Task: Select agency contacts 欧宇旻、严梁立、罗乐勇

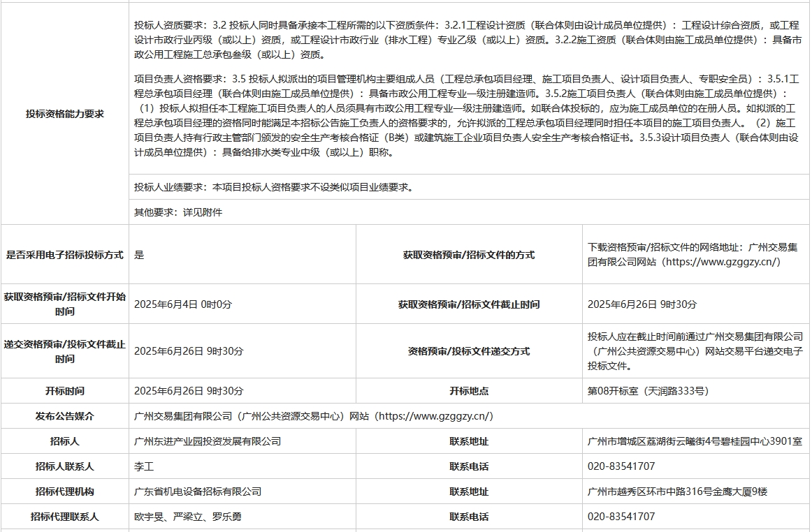Action: [188, 517]
